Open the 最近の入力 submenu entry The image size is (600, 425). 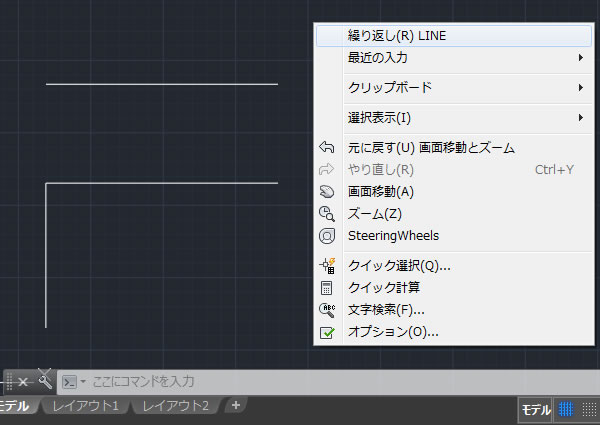coord(454,58)
